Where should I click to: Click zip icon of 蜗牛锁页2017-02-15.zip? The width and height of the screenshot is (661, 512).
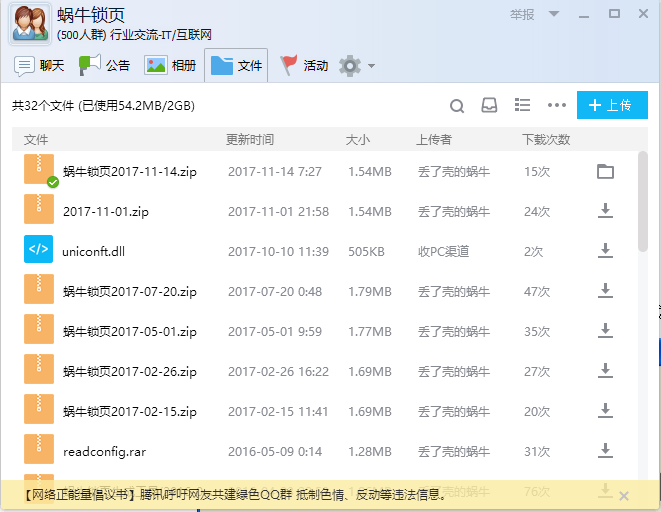coord(39,409)
